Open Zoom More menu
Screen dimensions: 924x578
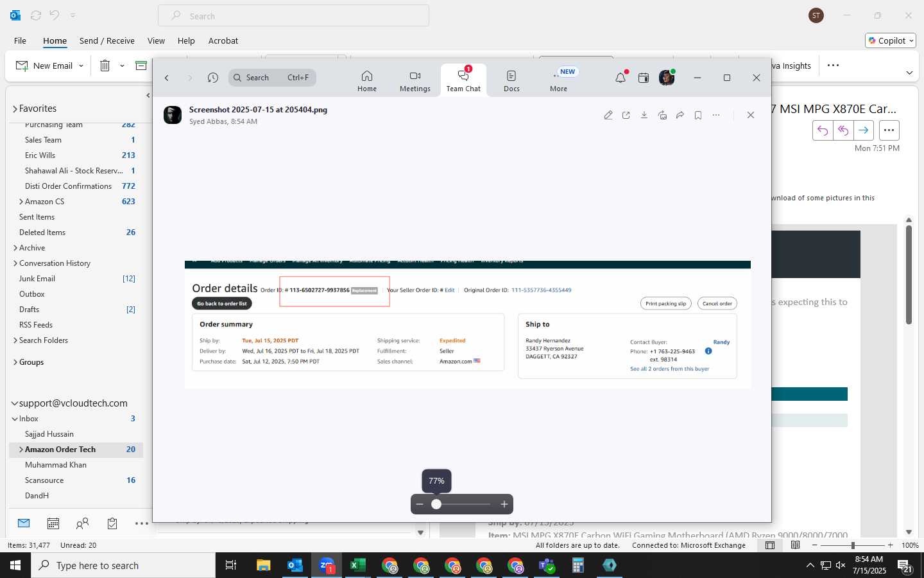point(558,81)
